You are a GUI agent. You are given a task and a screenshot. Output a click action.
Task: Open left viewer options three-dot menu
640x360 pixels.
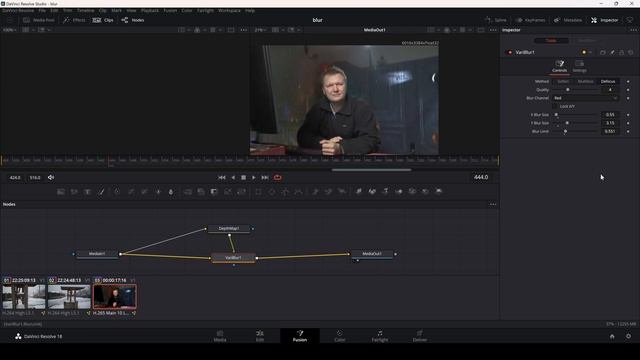click(x=244, y=30)
